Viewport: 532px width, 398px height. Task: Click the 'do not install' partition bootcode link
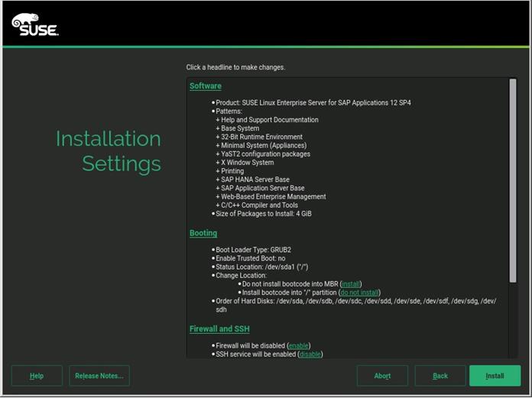(x=359, y=293)
